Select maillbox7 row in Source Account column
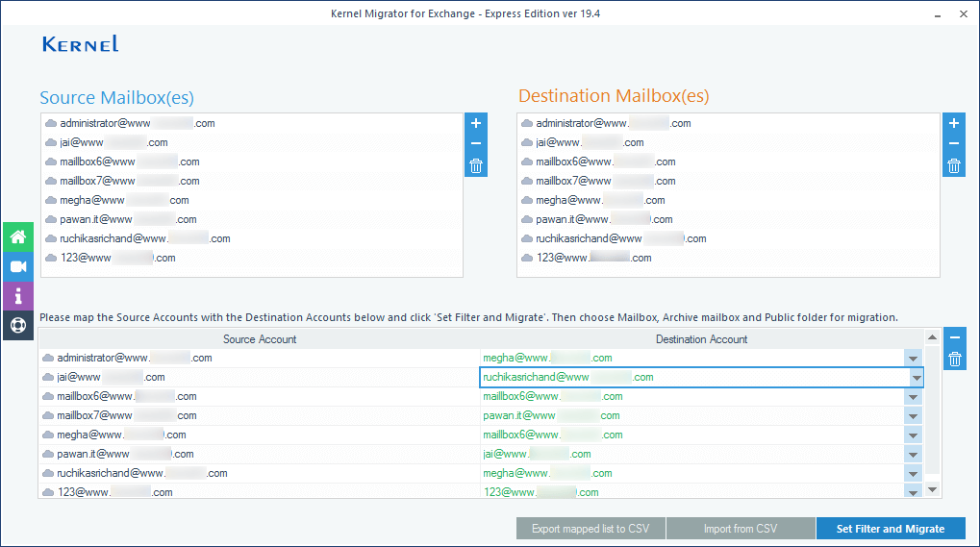Screen dimensions: 980x547 pyautogui.click(x=260, y=416)
